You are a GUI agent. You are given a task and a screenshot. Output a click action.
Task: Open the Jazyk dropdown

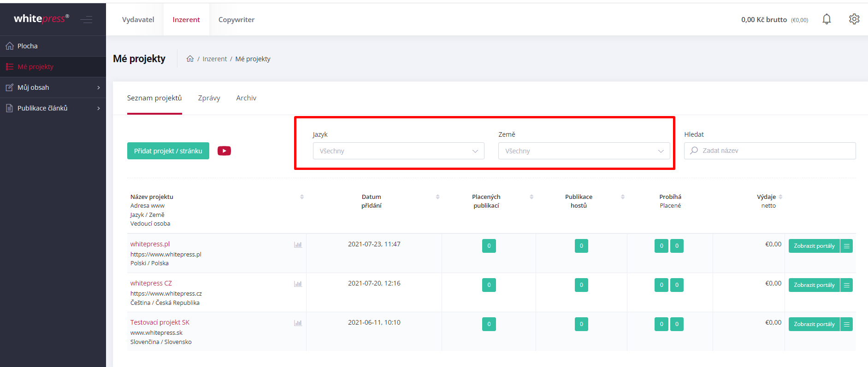[399, 151]
